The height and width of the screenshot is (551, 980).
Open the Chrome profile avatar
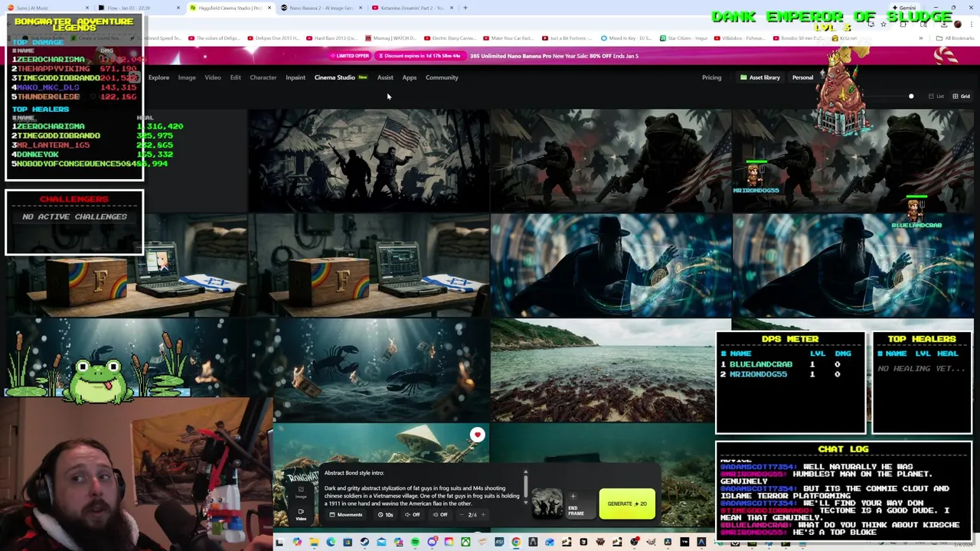[958, 24]
